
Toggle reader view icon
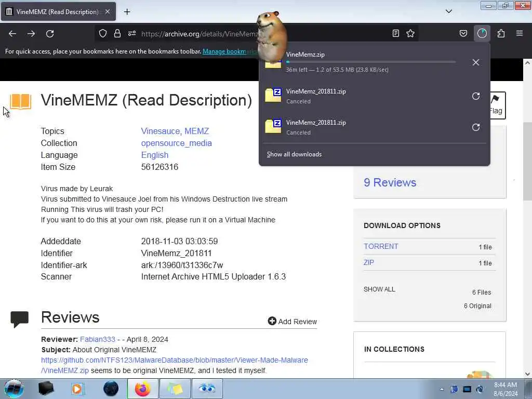395,33
